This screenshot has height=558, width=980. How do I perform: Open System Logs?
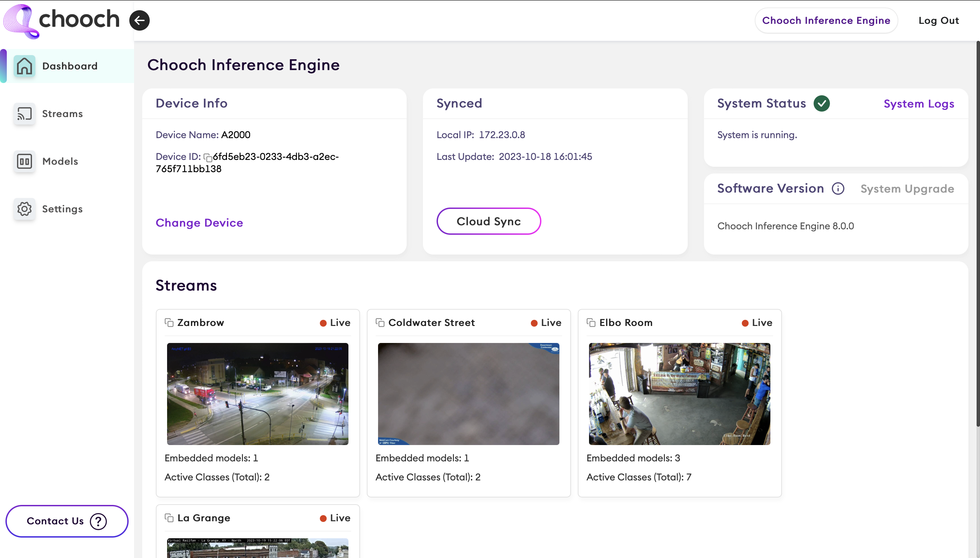coord(919,104)
